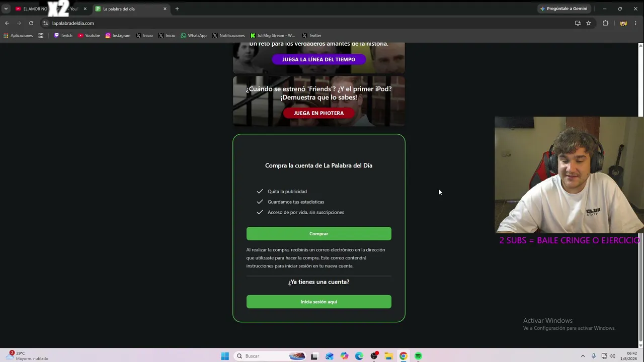Viewport: 644px width, 362px height.
Task: Open the Notificaciones bookmark
Action: click(x=228, y=36)
